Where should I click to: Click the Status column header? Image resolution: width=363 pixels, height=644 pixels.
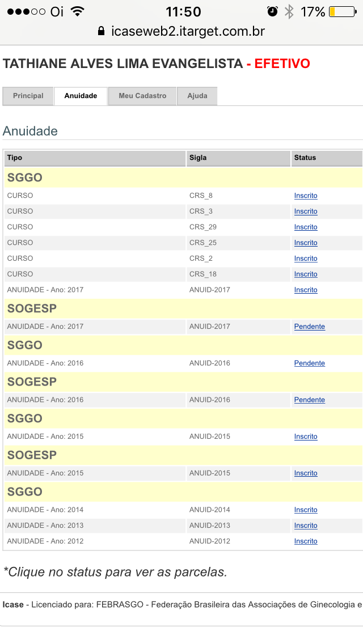tap(305, 158)
